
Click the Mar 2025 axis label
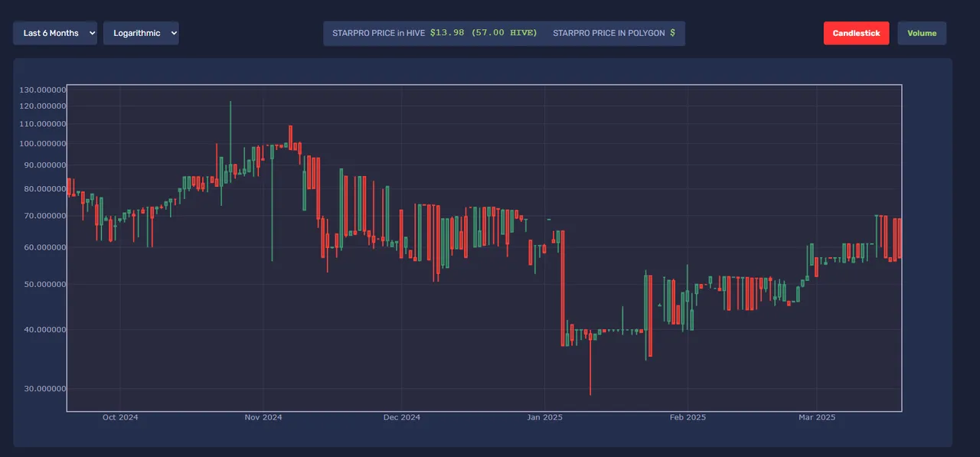tap(817, 417)
